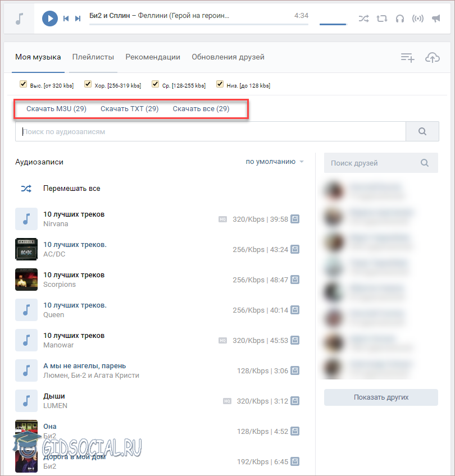Toggle the Хор. [256-319 kbs] checkbox
This screenshot has height=476, width=455.
pyautogui.click(x=88, y=84)
